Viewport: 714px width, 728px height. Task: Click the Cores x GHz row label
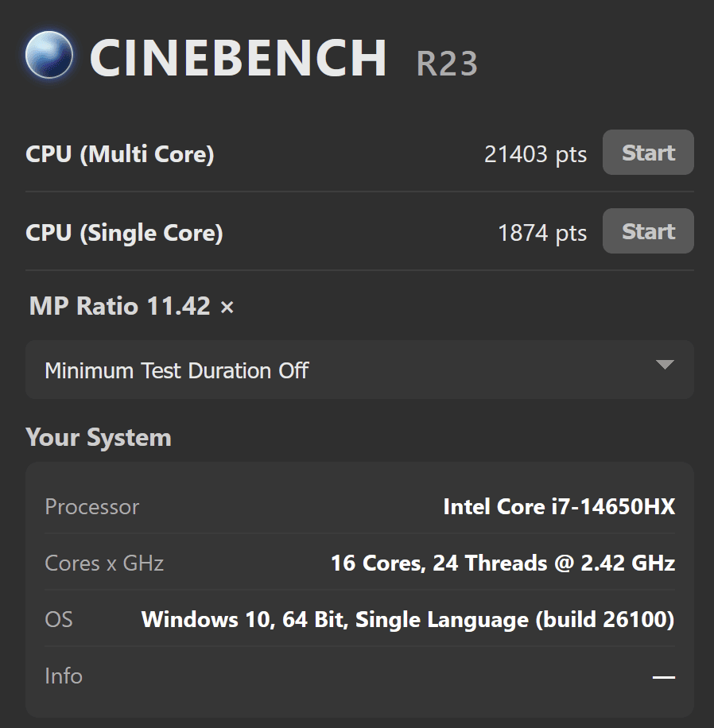[x=104, y=563]
